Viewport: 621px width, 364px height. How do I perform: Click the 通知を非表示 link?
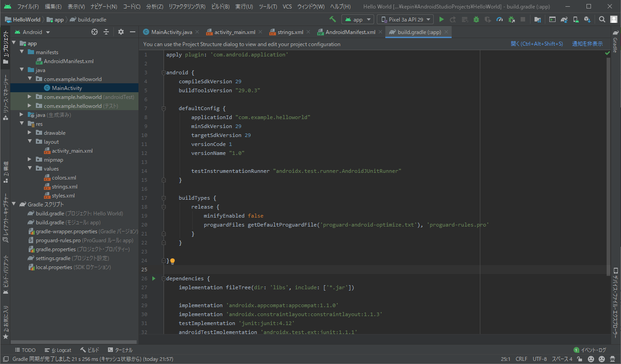click(x=587, y=44)
